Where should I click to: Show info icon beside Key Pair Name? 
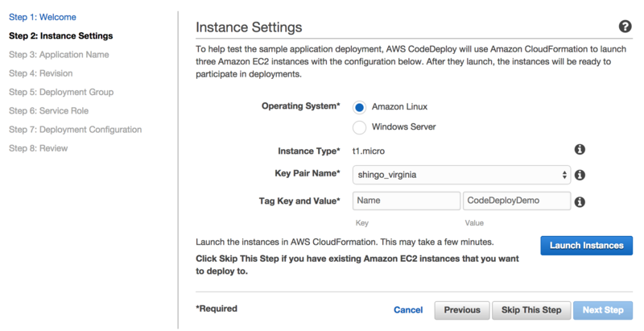coord(580,176)
